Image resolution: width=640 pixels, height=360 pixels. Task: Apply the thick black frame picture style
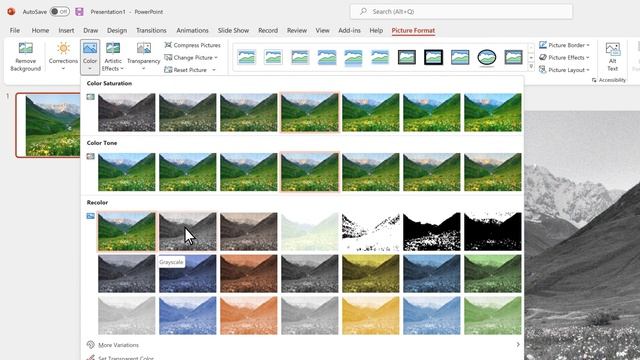click(433, 57)
